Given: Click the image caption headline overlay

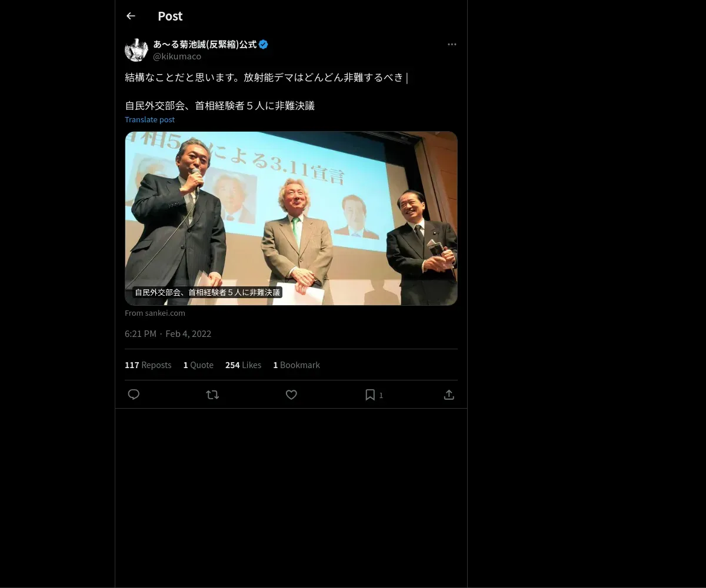Looking at the screenshot, I should coord(207,292).
